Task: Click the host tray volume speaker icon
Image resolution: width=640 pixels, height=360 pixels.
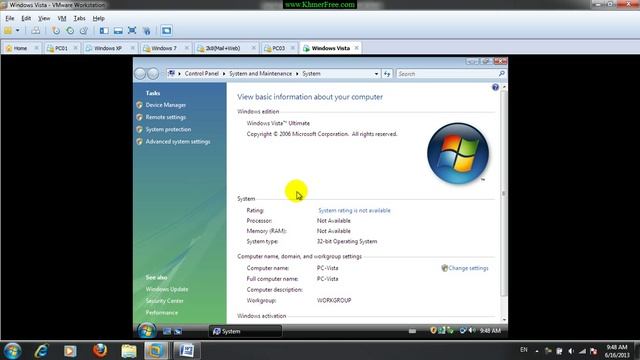Action: (571, 351)
